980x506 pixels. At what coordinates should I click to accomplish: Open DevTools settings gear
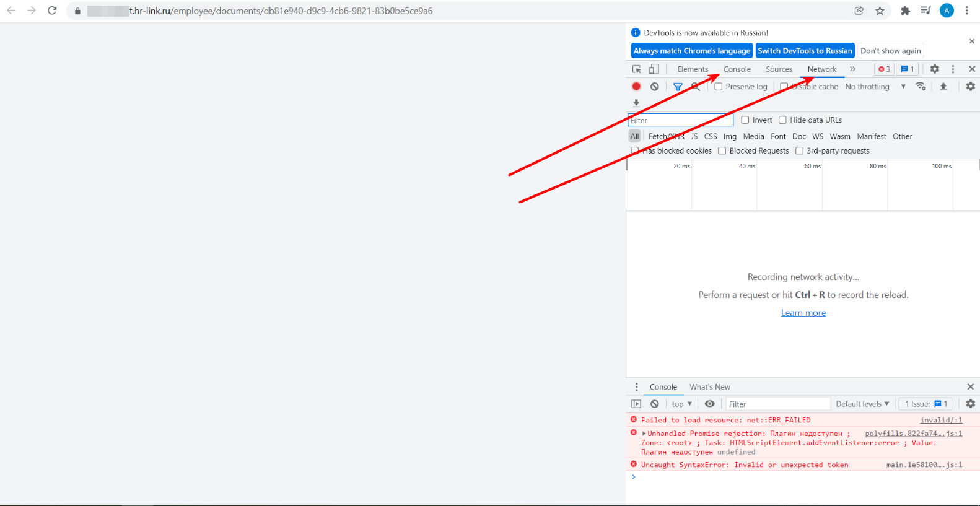click(x=935, y=69)
